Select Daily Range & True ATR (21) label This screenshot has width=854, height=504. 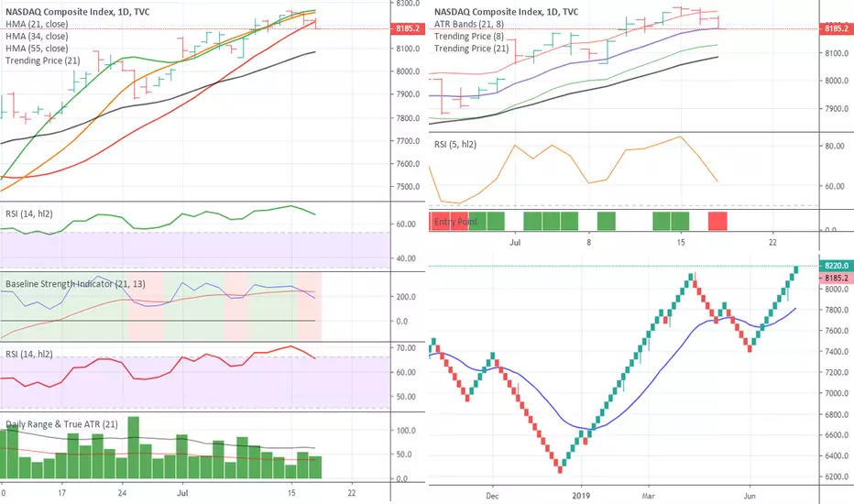61,424
